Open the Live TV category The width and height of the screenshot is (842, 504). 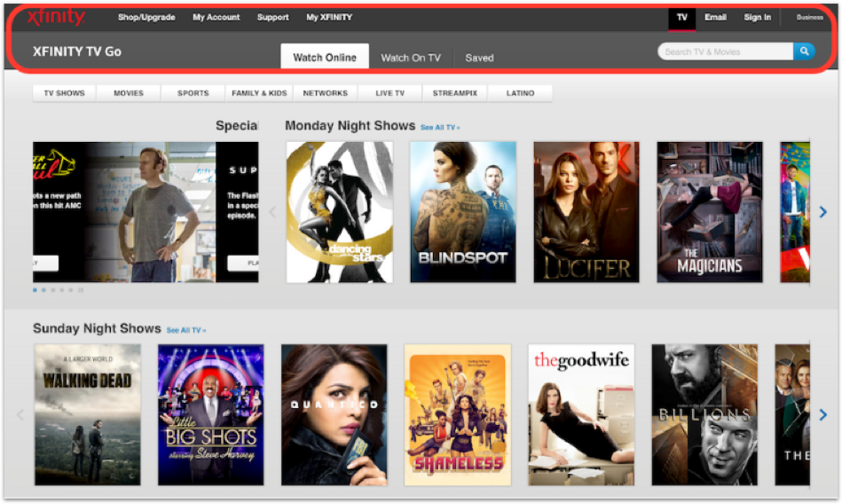pyautogui.click(x=390, y=93)
